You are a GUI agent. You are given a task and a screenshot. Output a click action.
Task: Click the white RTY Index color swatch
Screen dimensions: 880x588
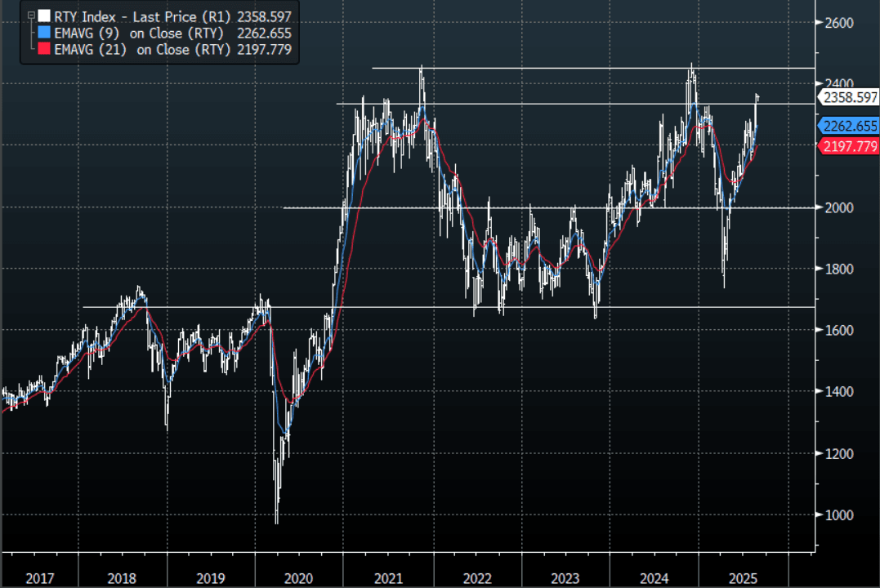(x=44, y=16)
